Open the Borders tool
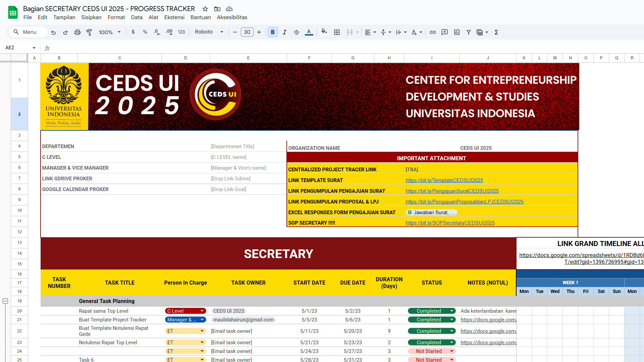 (x=337, y=32)
